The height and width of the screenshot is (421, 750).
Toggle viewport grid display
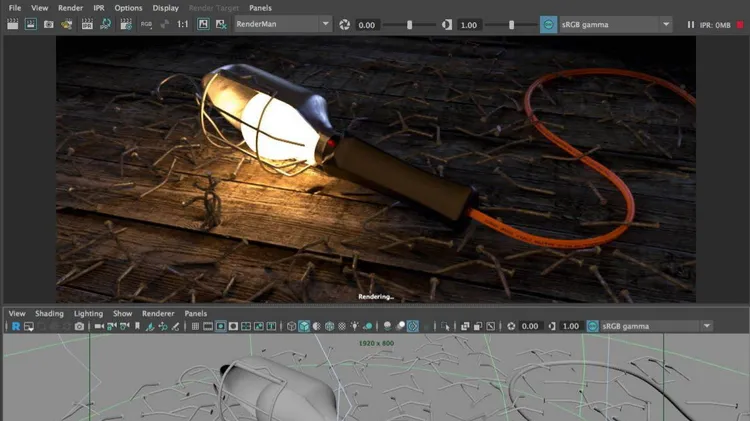point(195,326)
